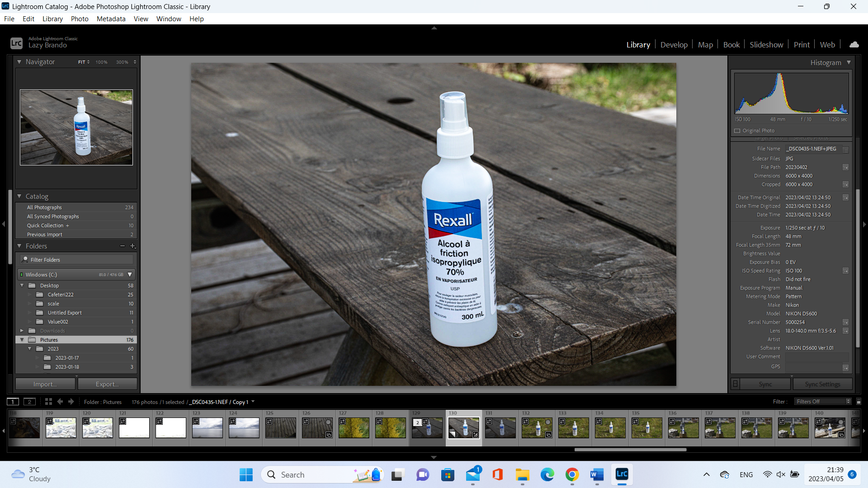Select filmstrip thumbnail number 133
Viewport: 868px width, 488px height.
click(x=574, y=427)
